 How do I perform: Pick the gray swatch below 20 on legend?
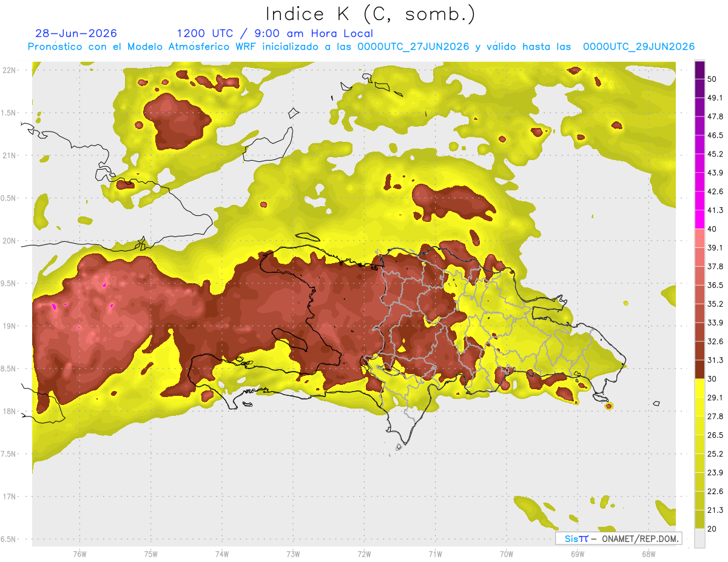click(699, 538)
